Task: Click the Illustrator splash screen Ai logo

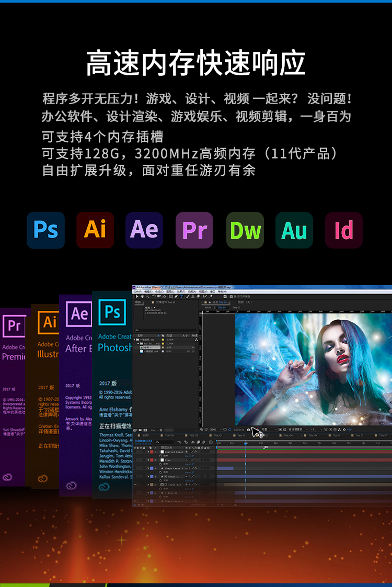Action: pos(49,322)
